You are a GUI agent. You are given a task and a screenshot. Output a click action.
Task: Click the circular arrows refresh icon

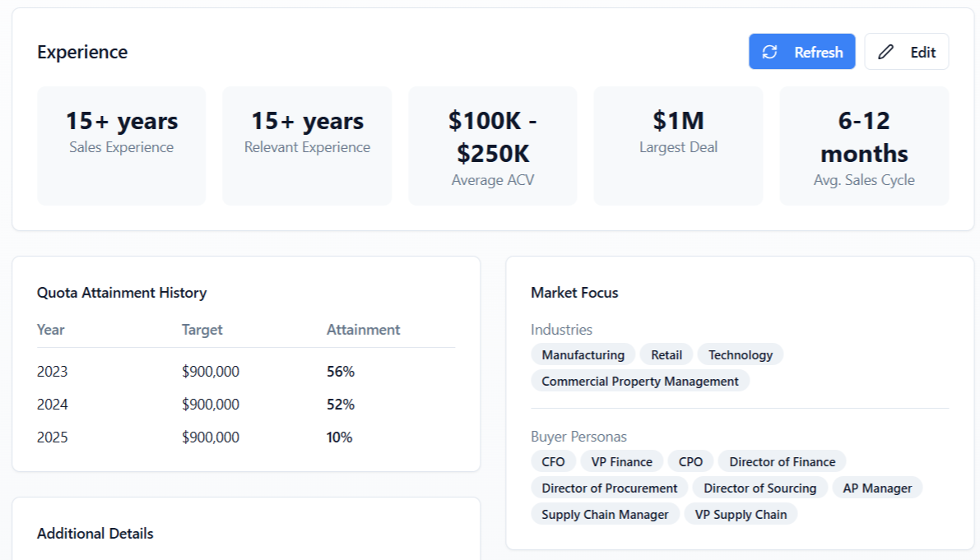point(770,52)
